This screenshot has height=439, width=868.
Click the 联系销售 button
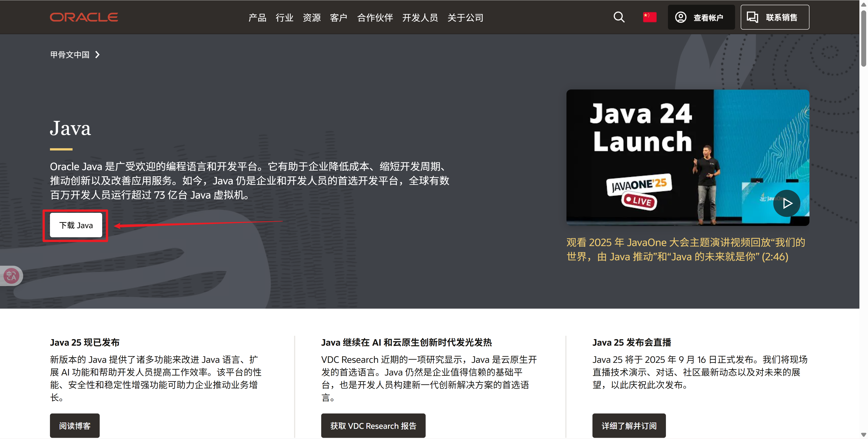coord(775,17)
